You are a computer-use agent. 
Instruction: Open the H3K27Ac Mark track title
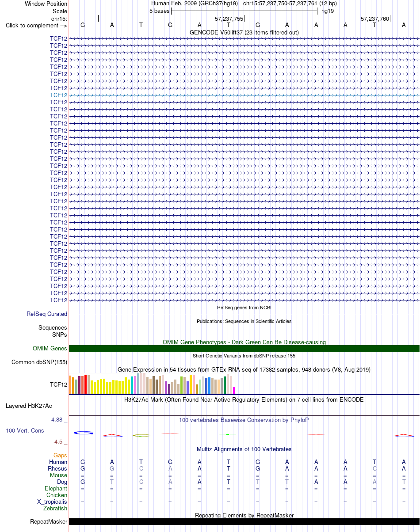244,399
